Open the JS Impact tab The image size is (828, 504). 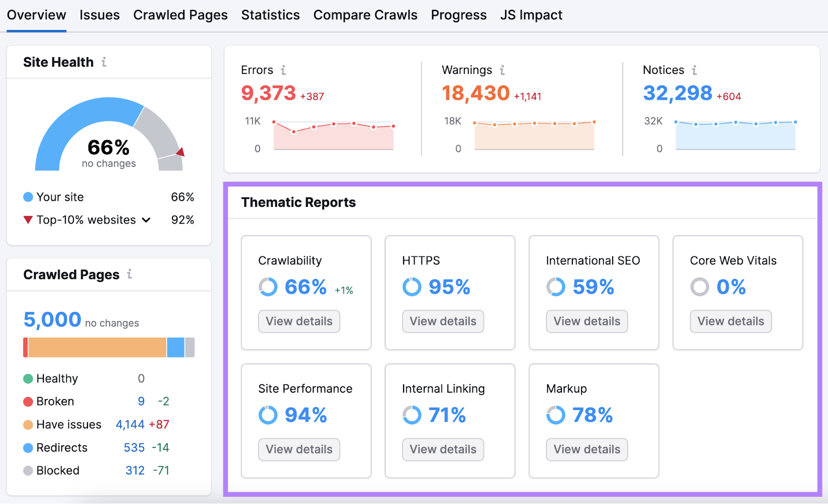pyautogui.click(x=531, y=15)
